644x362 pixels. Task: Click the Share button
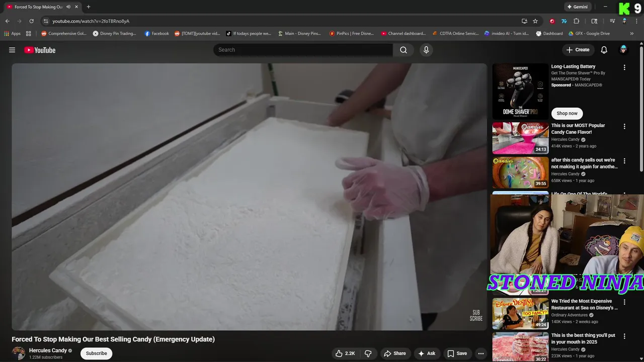(x=395, y=353)
